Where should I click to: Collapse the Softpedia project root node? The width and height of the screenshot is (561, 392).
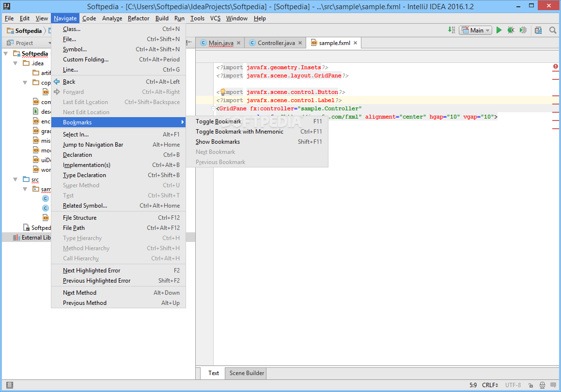click(6, 54)
